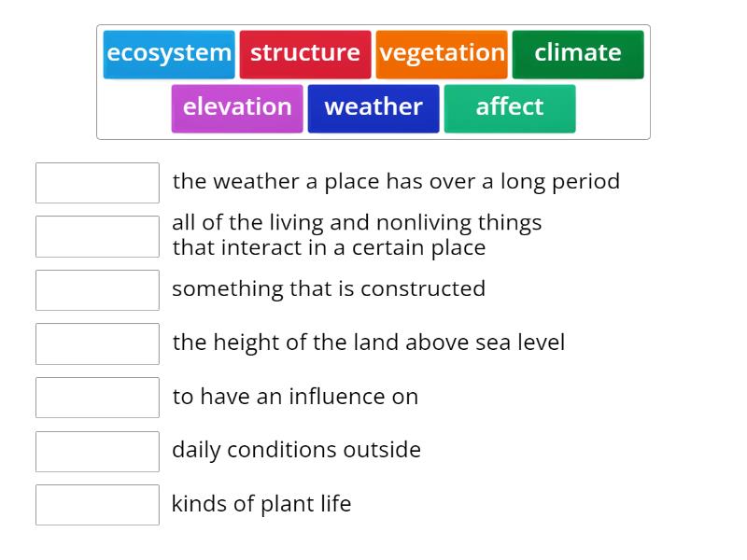This screenshot has height=560, width=747.
Task: Click the answer box for influence definition
Action: [x=97, y=397]
